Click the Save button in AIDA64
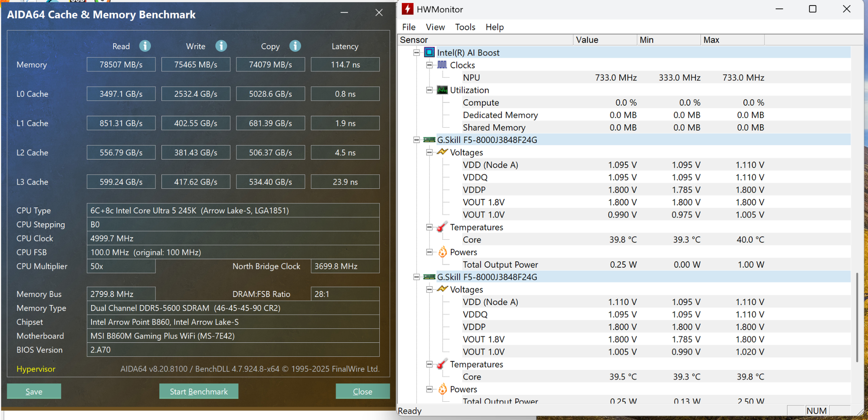Screen dimensions: 868x420 tap(34, 391)
